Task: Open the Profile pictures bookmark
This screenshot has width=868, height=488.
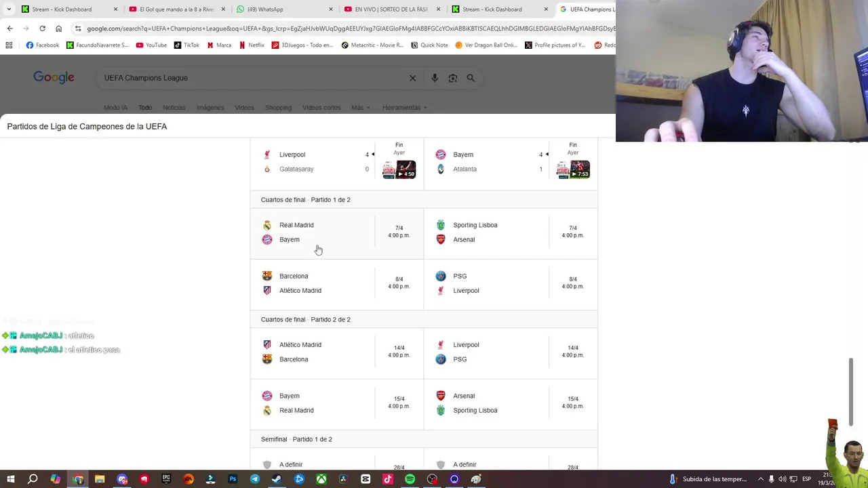Action: pos(555,45)
